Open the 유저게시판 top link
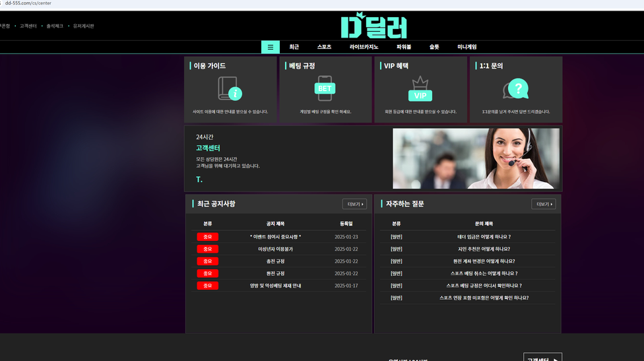The height and width of the screenshot is (361, 644). pyautogui.click(x=83, y=26)
